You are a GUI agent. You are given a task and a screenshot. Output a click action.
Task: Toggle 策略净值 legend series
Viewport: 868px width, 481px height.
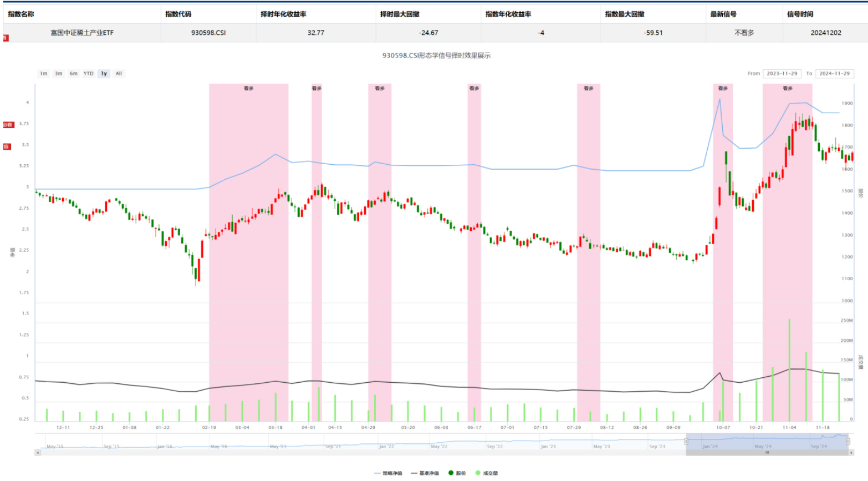[x=388, y=473]
